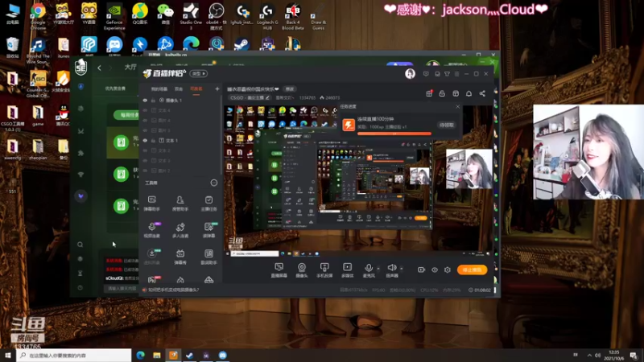Click the record video icon near stop button

click(421, 269)
